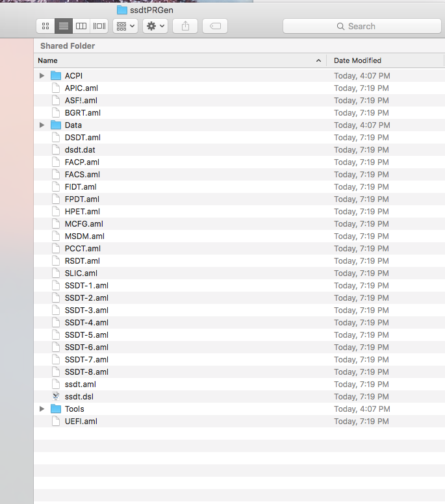The image size is (445, 504).
Task: Select the DSDT.aml file
Action: coord(83,138)
